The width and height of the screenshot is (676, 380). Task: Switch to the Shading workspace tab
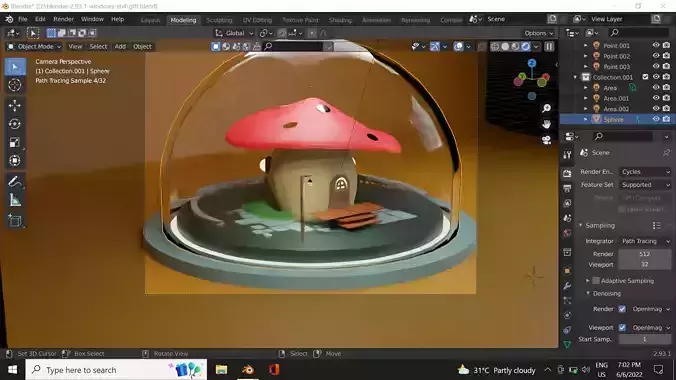340,20
